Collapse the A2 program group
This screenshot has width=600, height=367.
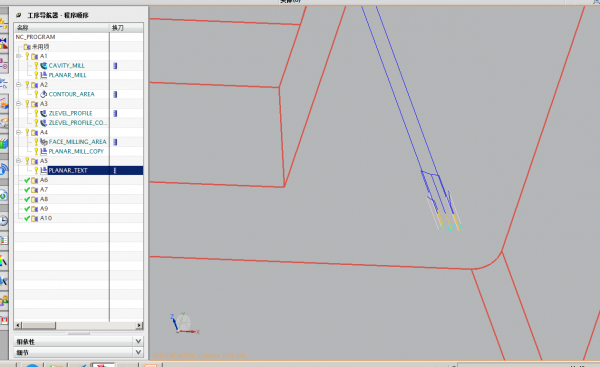tap(18, 84)
